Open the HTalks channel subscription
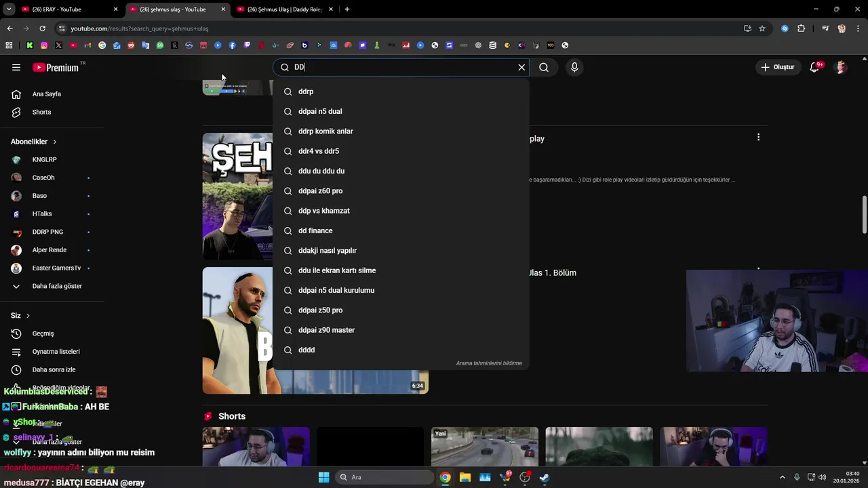 pos(42,213)
